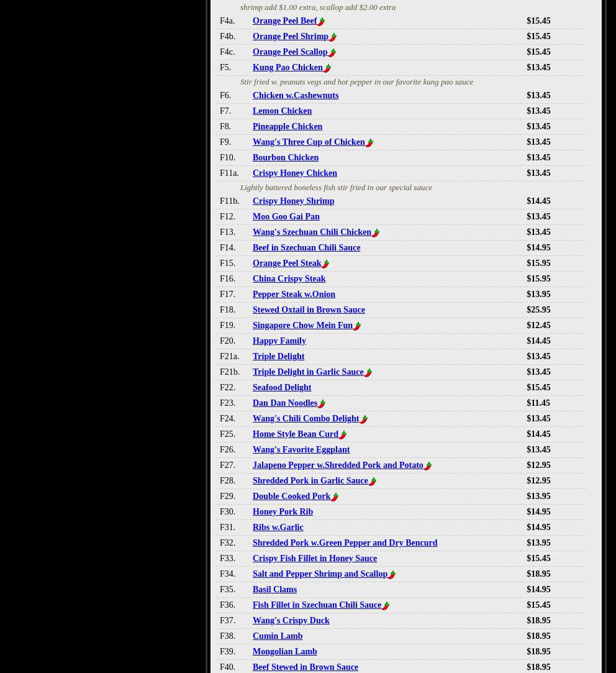
Task: Click the chili icon after Double Cooked Pork
Action: (335, 497)
